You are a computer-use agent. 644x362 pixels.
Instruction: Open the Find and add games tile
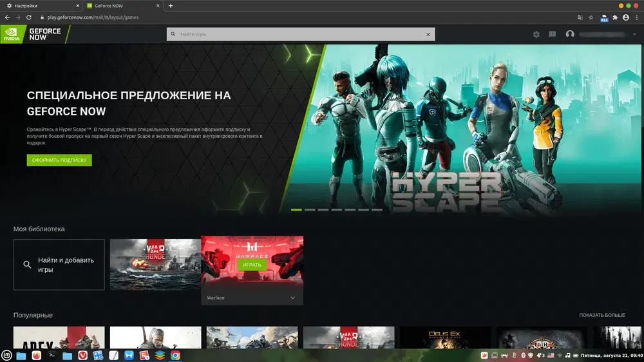pos(59,265)
